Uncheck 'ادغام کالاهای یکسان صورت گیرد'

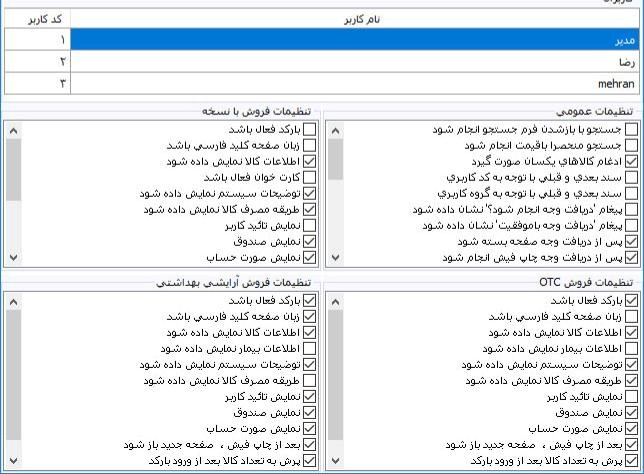click(631, 161)
